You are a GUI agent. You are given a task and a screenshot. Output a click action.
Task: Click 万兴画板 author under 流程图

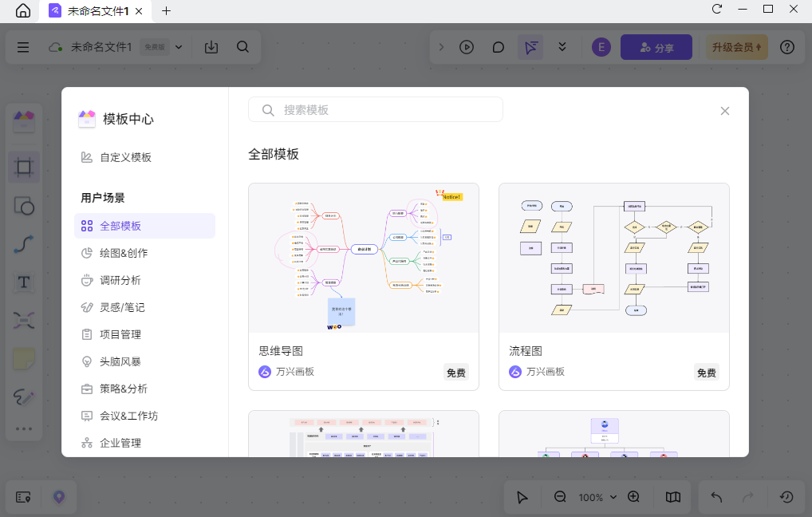(x=537, y=372)
